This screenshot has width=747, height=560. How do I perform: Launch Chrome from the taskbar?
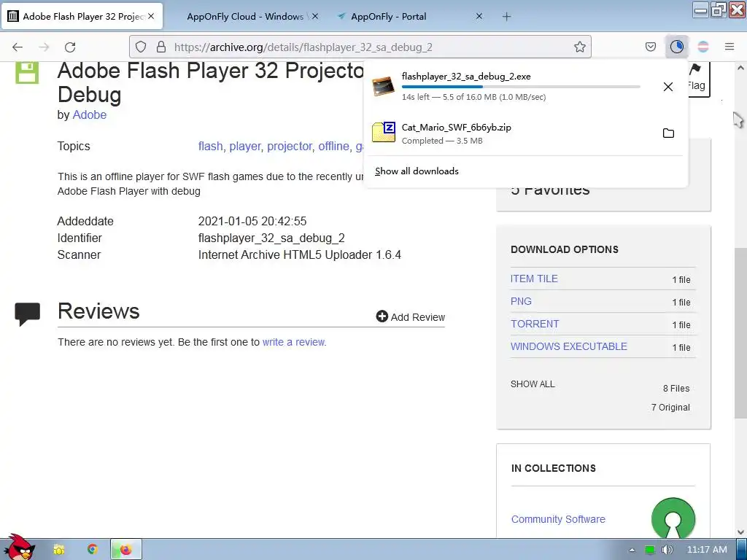93,550
